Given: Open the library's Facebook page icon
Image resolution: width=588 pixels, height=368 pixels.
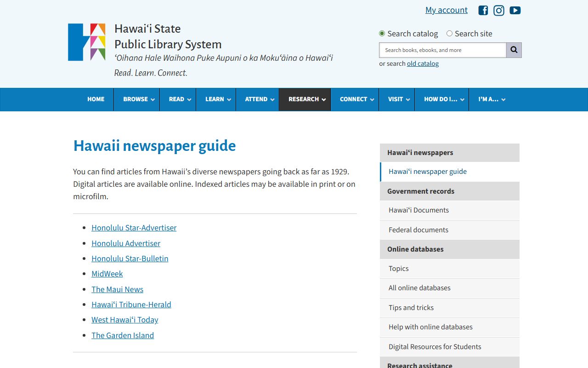Looking at the screenshot, I should 483,10.
